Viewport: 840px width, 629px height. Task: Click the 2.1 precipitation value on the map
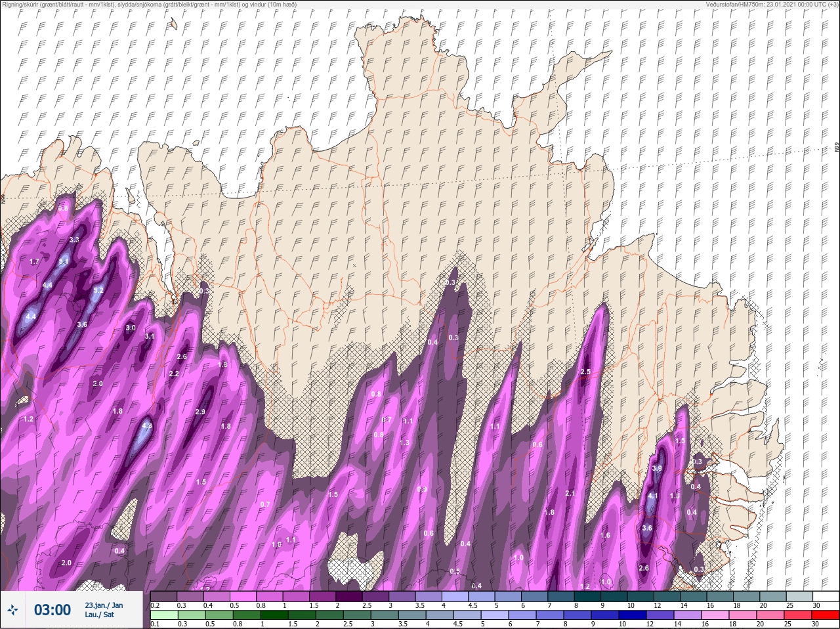pyautogui.click(x=570, y=494)
